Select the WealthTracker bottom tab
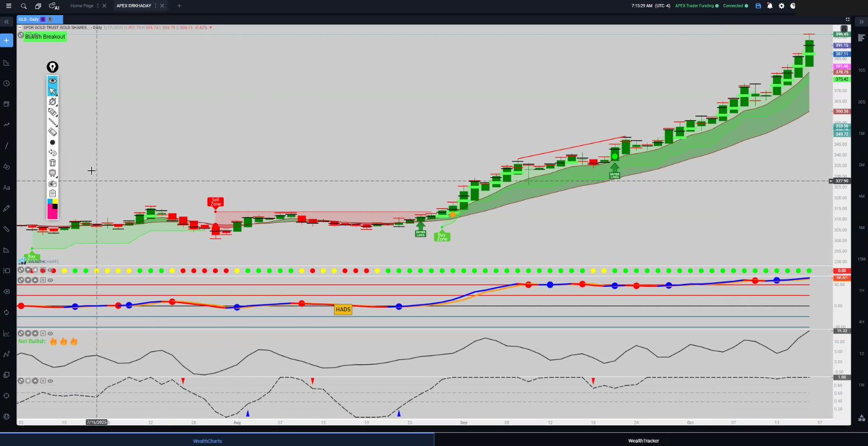This screenshot has width=868, height=446. pos(643,441)
